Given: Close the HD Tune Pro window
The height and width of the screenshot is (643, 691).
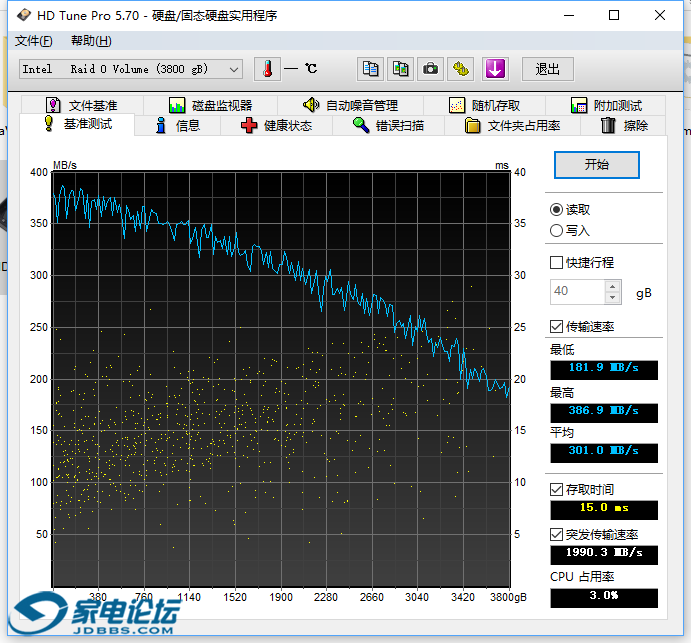Looking at the screenshot, I should [660, 15].
